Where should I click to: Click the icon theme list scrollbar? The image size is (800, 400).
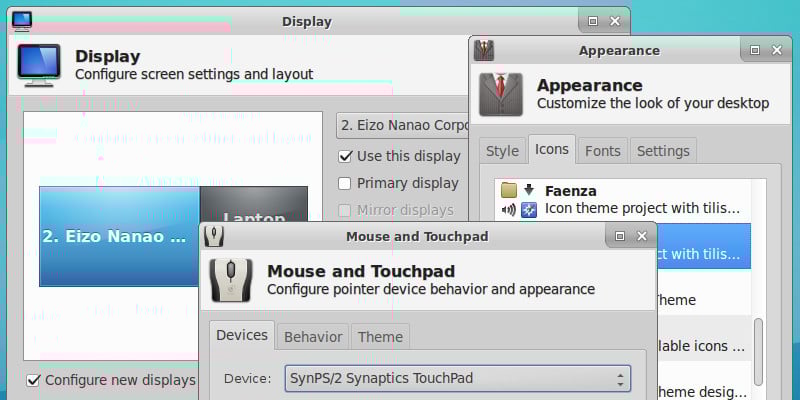(758, 352)
